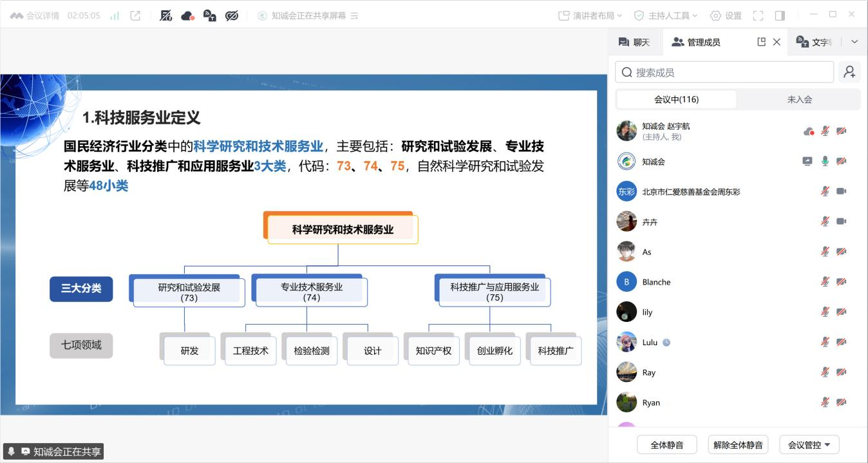This screenshot has width=868, height=463.
Task: Click the 02:05:05 meeting timer
Action: tap(84, 15)
